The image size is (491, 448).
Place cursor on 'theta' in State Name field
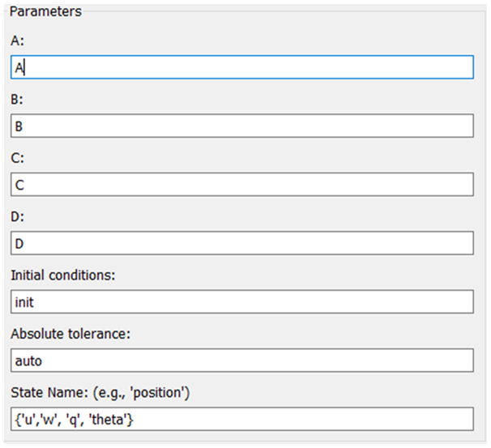tap(110, 420)
